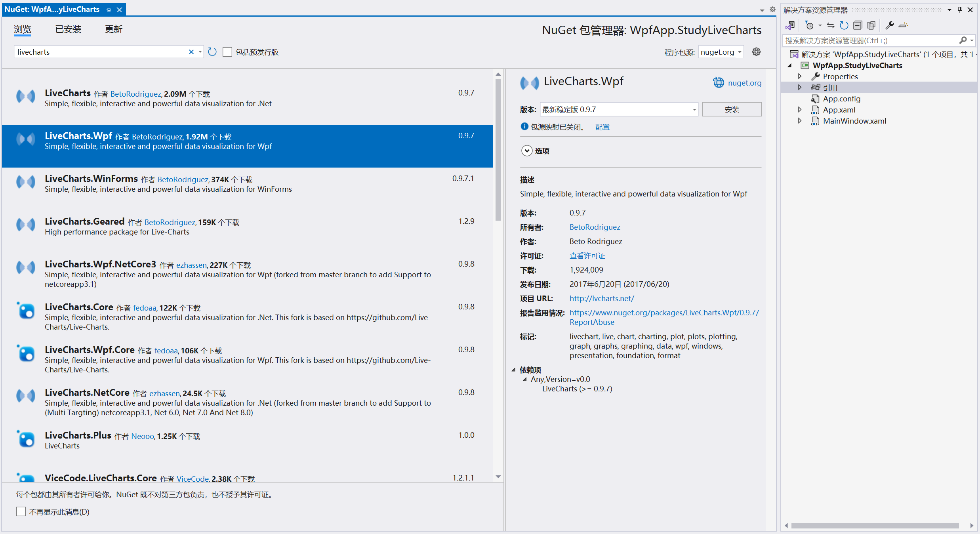Click Sync with Active Document arrows

[831, 26]
